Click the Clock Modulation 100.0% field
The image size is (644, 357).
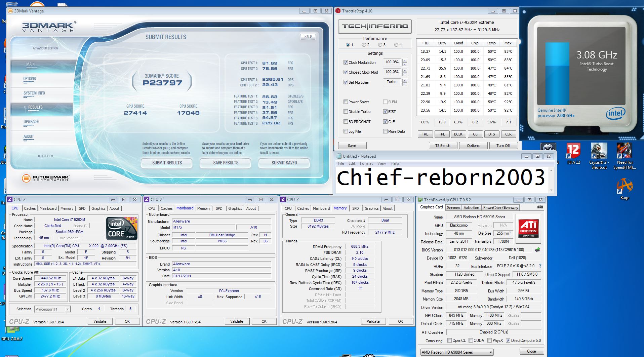(x=392, y=62)
